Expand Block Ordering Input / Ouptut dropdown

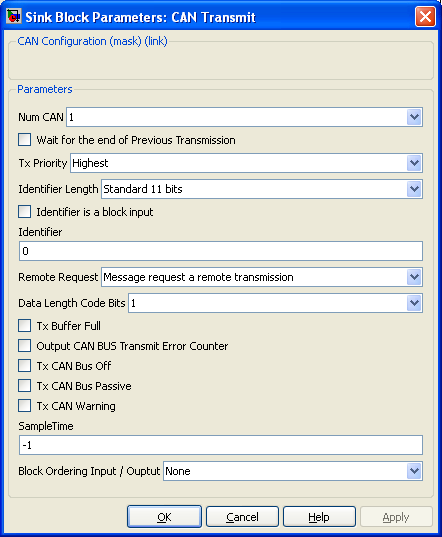pyautogui.click(x=414, y=471)
